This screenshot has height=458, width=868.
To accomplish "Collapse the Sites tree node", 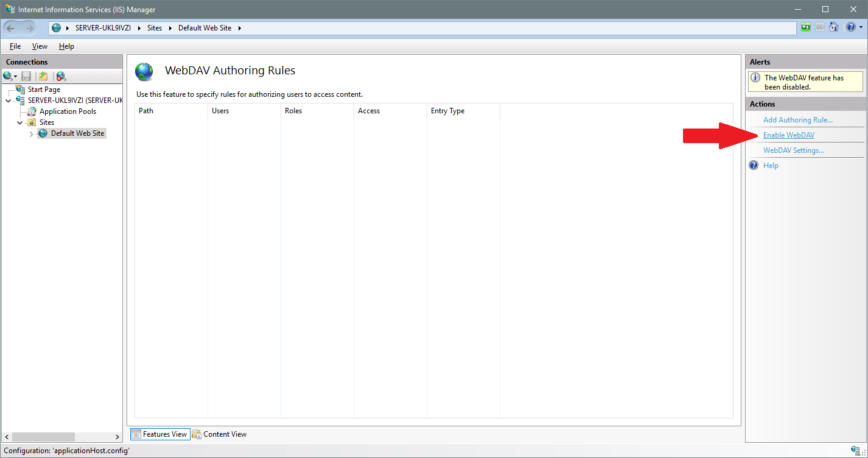I will (x=20, y=122).
